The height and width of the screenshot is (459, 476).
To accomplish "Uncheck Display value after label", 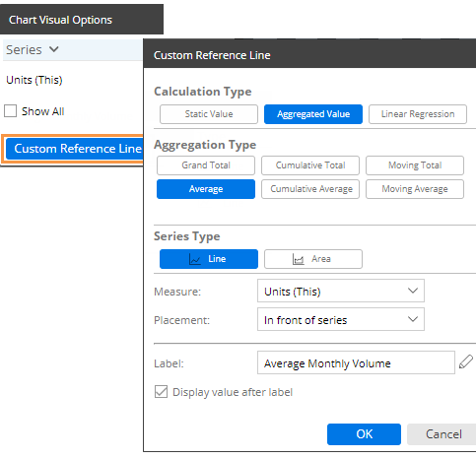I will 161,392.
